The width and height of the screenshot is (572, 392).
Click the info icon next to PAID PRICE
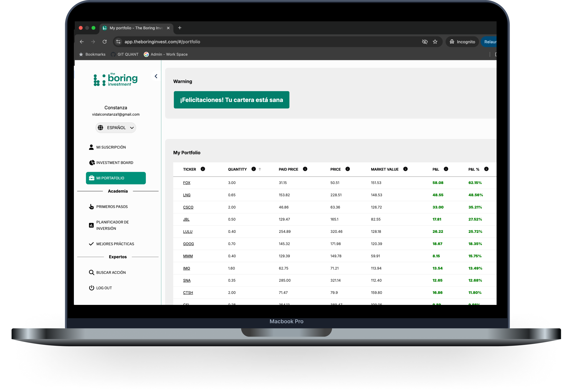coord(305,169)
